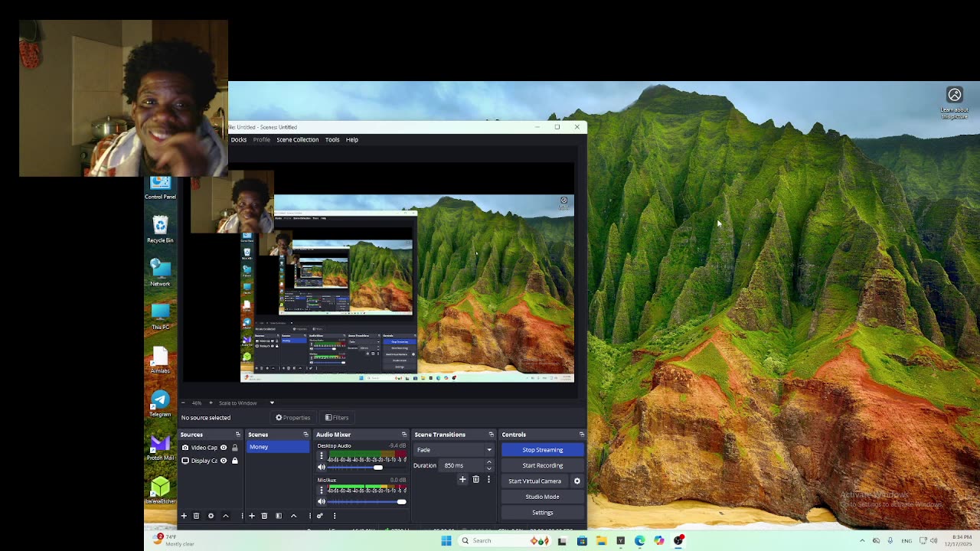Open the Tools menu
Image resolution: width=980 pixels, height=551 pixels.
click(x=332, y=139)
